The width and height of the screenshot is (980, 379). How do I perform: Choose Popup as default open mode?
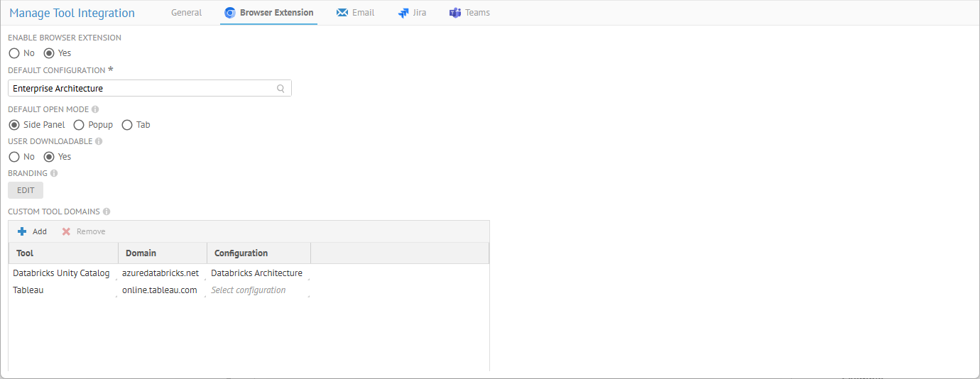coord(80,125)
